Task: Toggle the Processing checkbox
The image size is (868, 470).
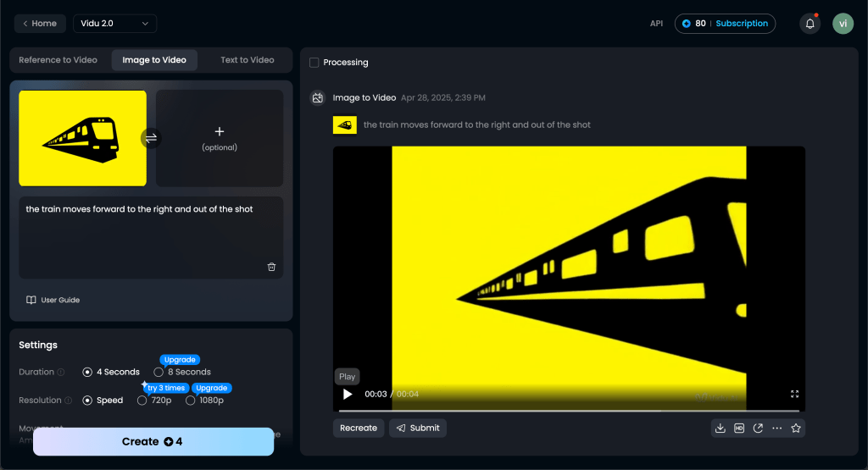Action: click(314, 63)
